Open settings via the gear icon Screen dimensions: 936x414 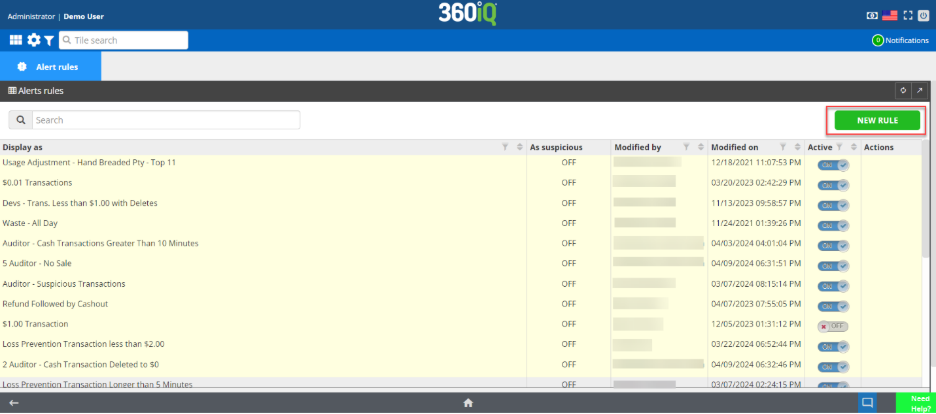pos(33,40)
